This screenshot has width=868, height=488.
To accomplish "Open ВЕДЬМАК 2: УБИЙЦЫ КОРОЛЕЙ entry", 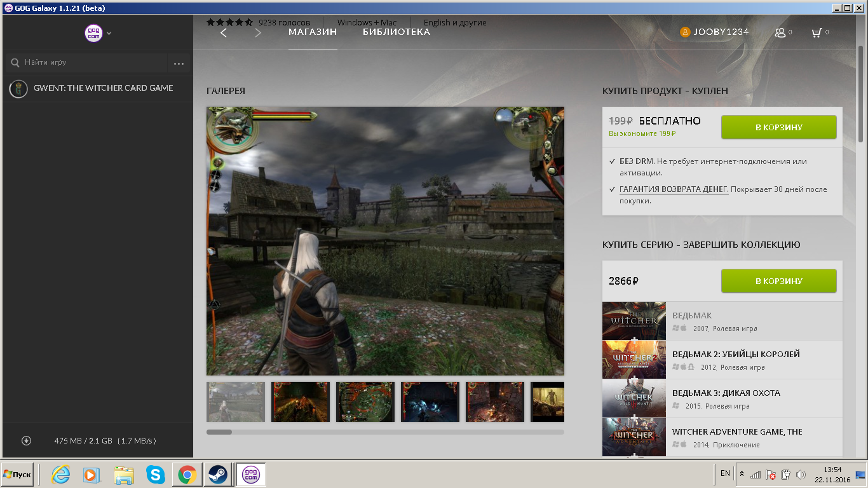I will click(x=722, y=360).
